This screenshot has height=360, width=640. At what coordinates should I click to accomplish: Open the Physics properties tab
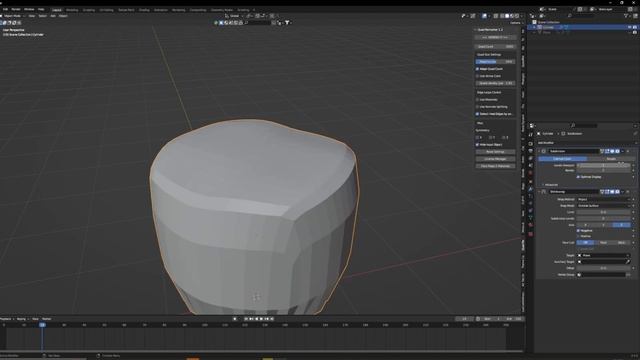click(531, 203)
